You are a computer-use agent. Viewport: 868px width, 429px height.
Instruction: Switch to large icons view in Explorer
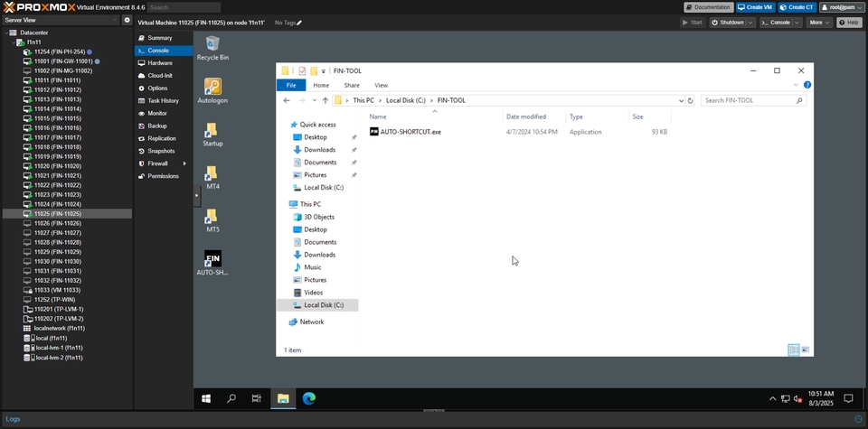click(x=806, y=350)
